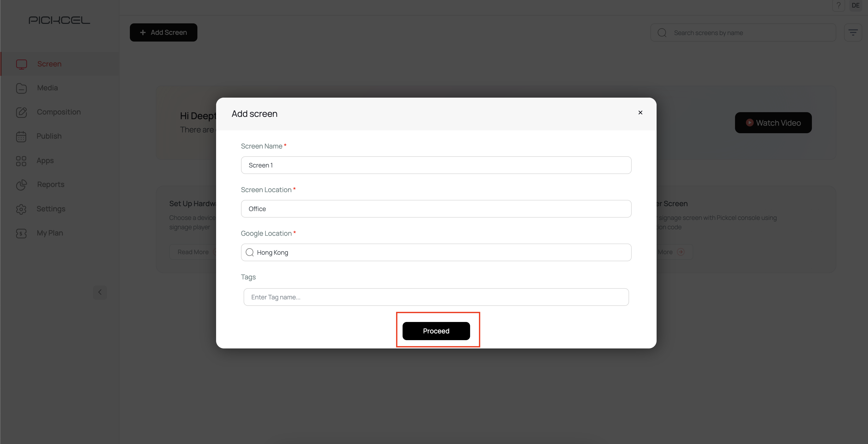Click the play icon on Watch Video
Viewport: 868px width, 444px height.
pyautogui.click(x=749, y=123)
